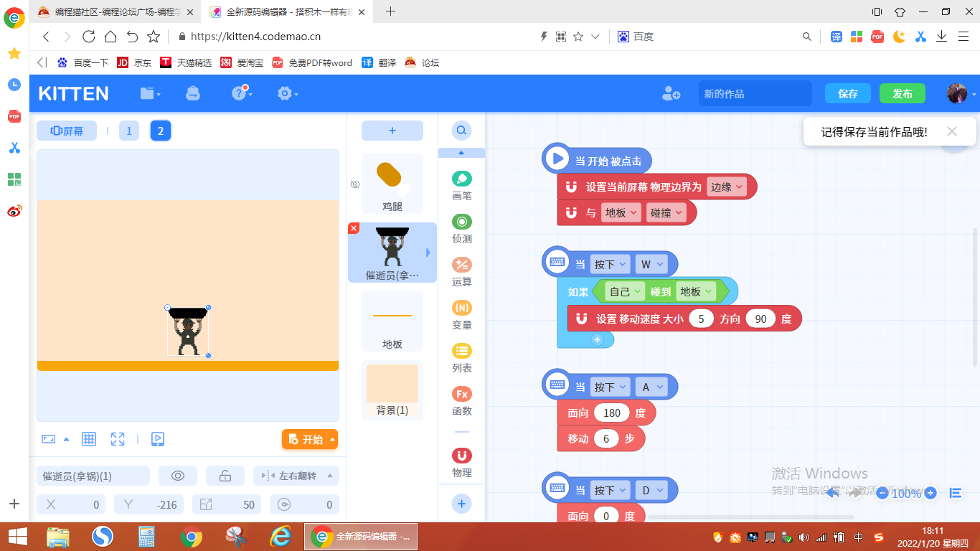The width and height of the screenshot is (980, 551).
Task: Open a new browser tab
Action: click(390, 11)
